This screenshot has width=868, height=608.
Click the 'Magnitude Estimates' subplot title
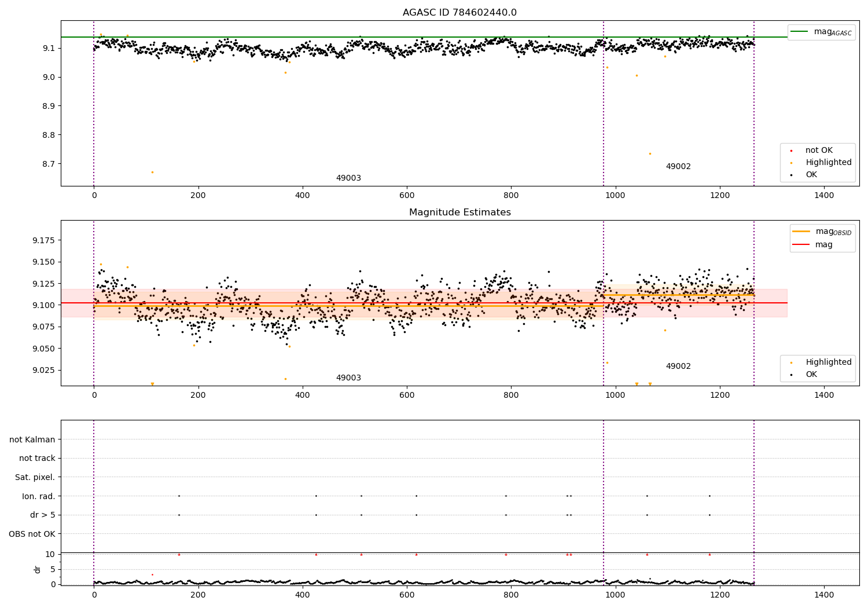click(459, 213)
